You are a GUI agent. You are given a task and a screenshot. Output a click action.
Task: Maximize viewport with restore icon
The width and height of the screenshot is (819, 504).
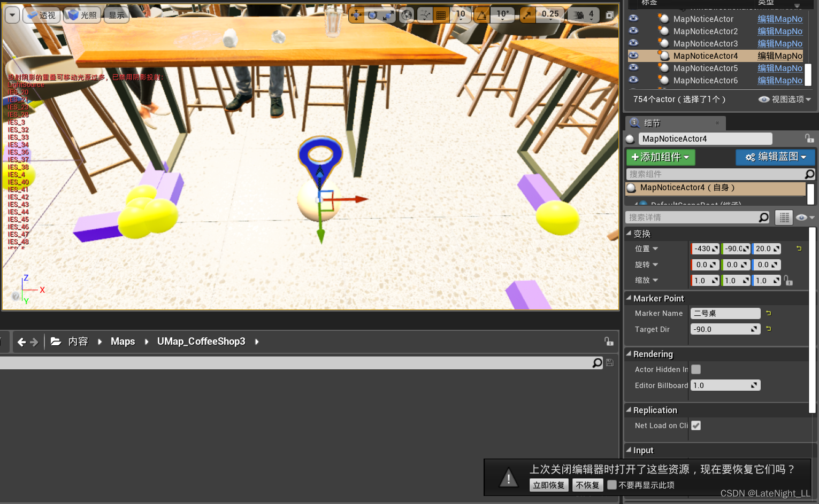[x=609, y=15]
